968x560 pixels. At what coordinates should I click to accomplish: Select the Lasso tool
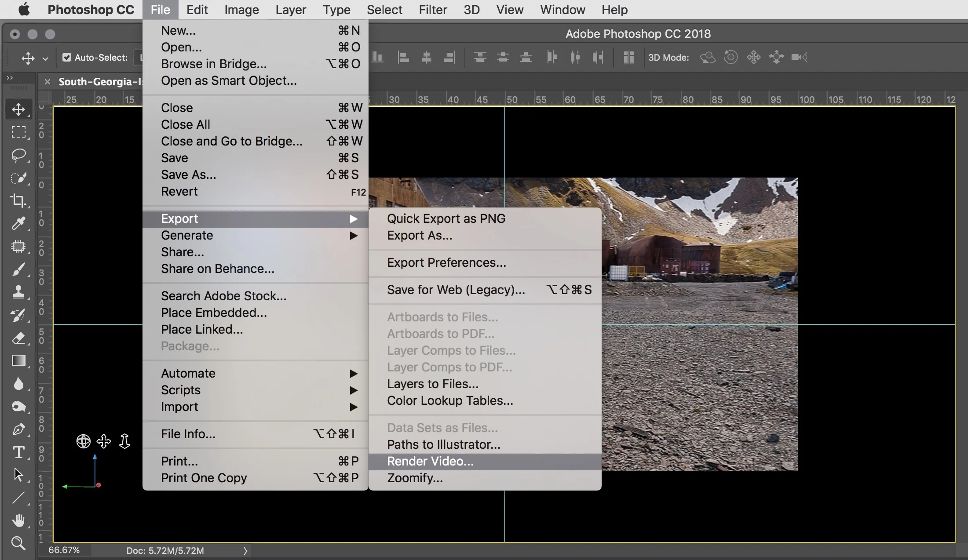[x=18, y=155]
